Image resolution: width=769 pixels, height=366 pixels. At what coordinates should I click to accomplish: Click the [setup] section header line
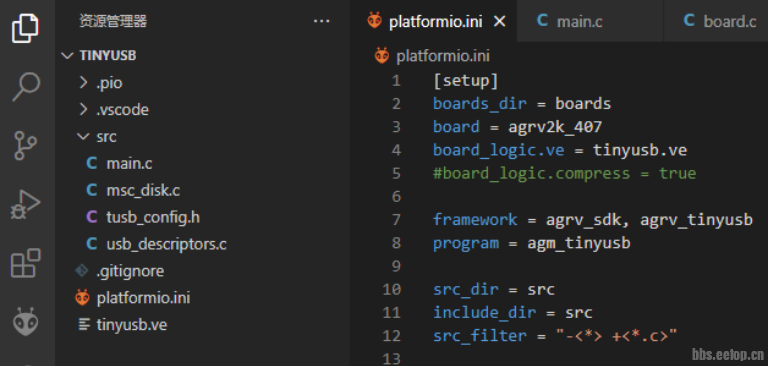[x=466, y=80]
